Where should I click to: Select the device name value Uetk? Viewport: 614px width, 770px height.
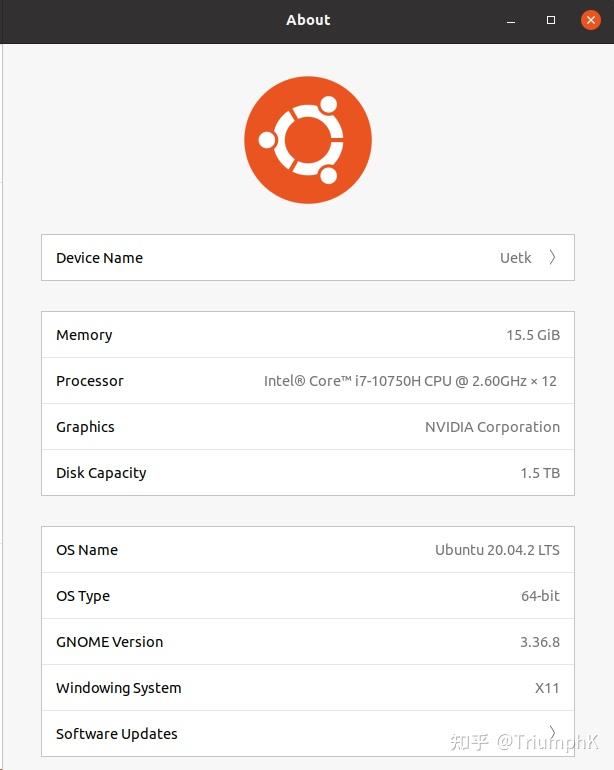pos(515,258)
